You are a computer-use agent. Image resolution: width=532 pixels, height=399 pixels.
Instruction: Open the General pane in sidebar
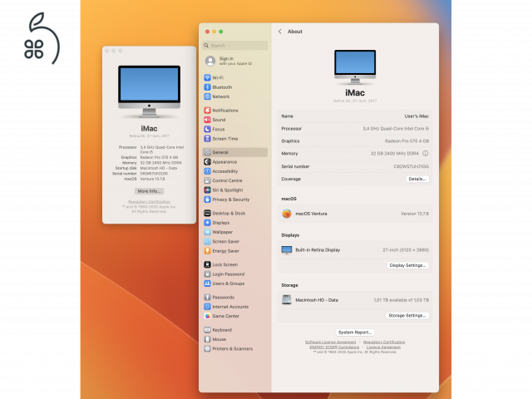234,152
